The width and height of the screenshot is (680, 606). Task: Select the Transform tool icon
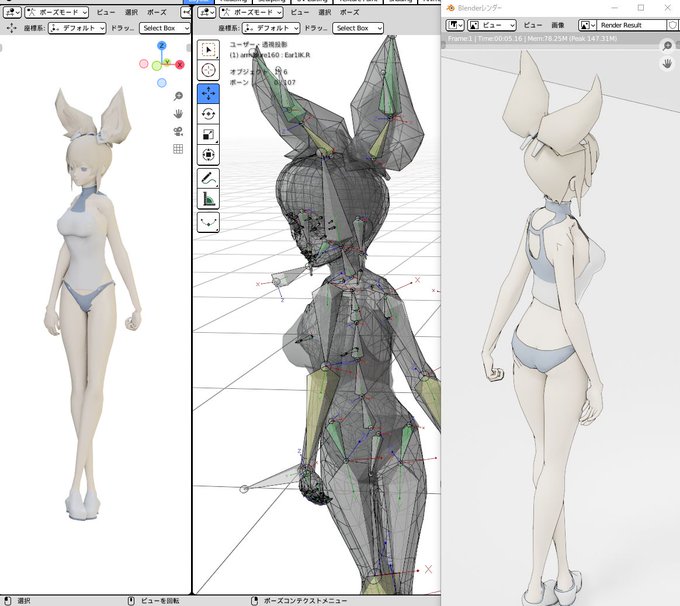[208, 155]
